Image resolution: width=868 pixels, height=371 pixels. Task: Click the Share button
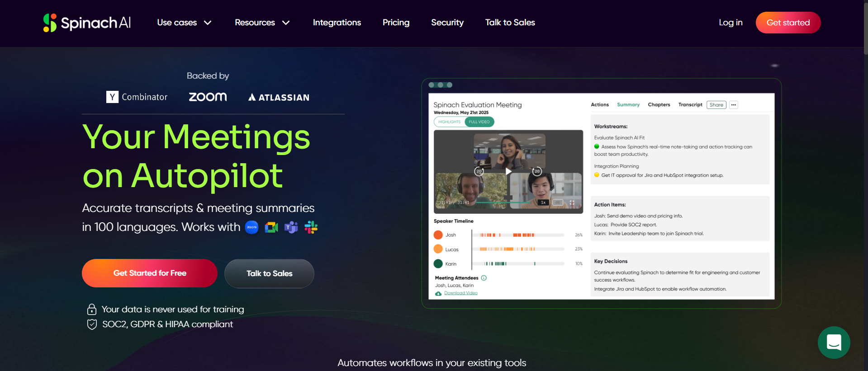click(x=716, y=105)
